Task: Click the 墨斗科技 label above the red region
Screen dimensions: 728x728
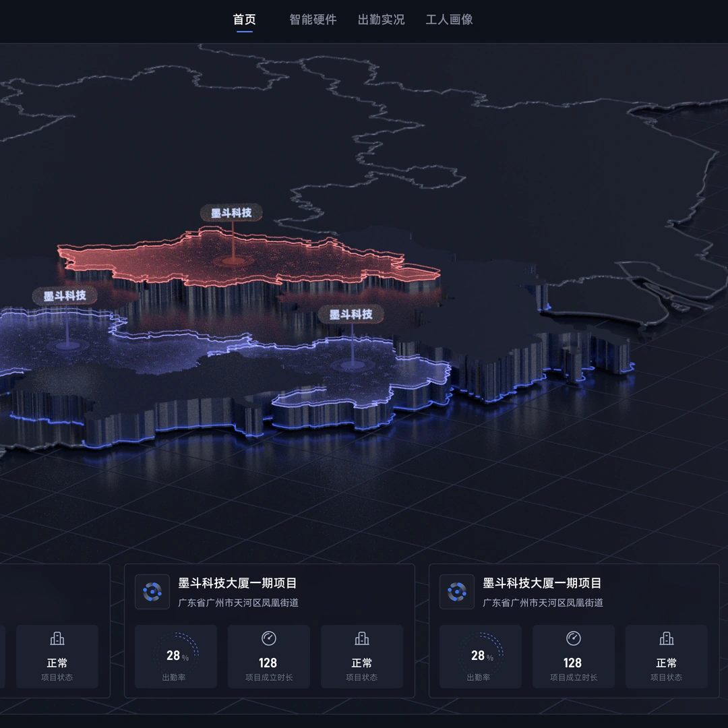Action: [x=231, y=212]
